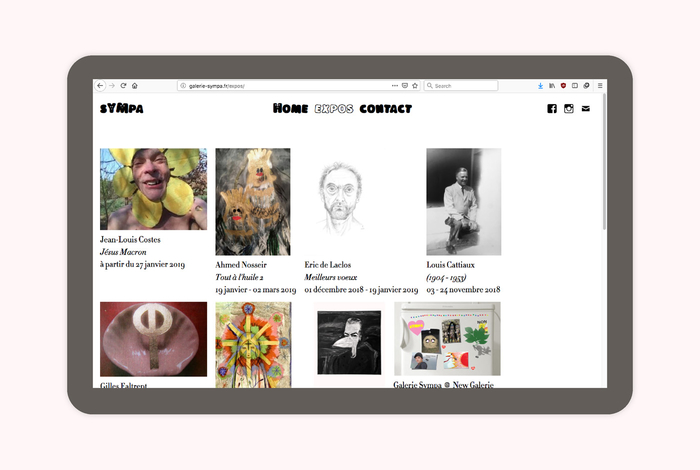Click the SYMPA logo link
Screen dimensions: 700x470
pyautogui.click(x=121, y=108)
